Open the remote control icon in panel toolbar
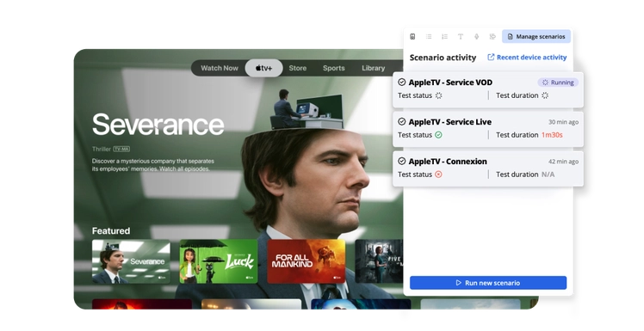644x331 pixels. tap(412, 36)
